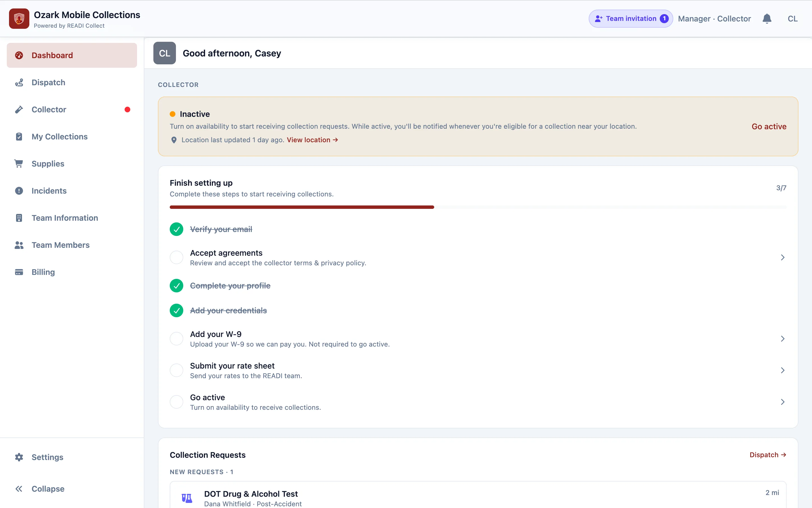Expand the Accept agreements step chevron
Screen dimensions: 812x508
pos(782,257)
